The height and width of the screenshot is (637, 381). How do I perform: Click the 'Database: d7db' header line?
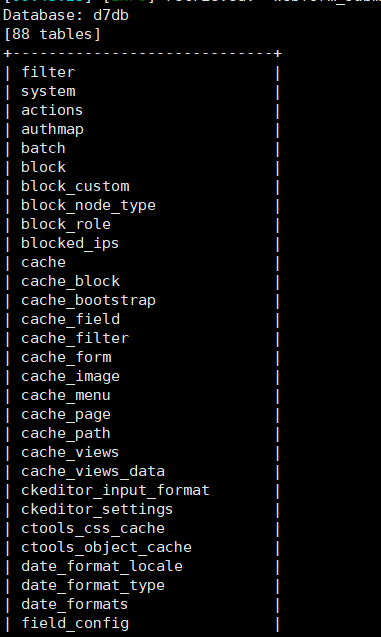[66, 15]
